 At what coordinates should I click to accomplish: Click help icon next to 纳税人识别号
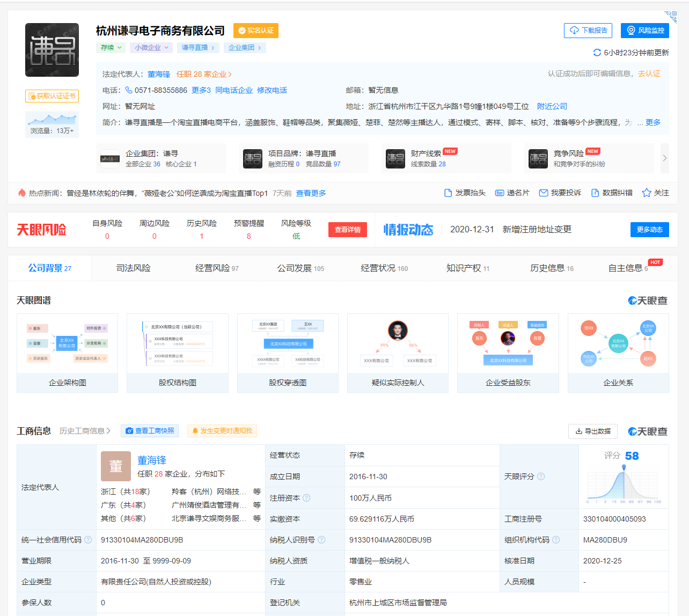coord(321,540)
